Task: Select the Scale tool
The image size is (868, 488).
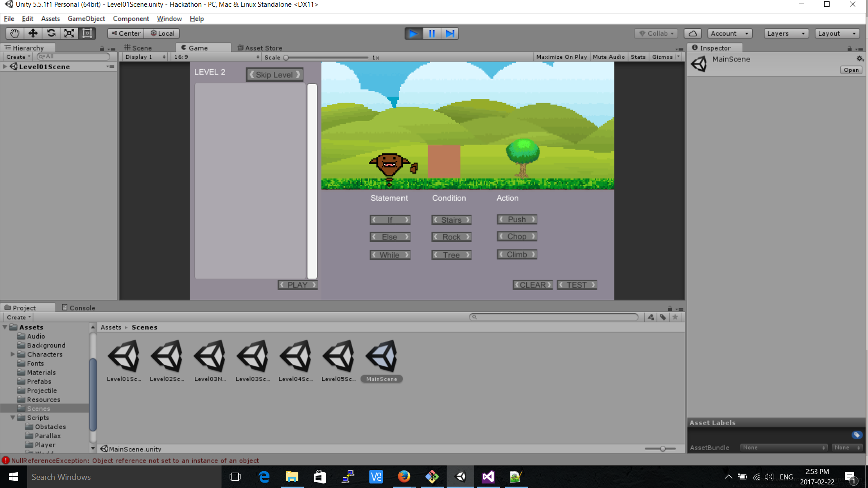Action: pos(69,33)
